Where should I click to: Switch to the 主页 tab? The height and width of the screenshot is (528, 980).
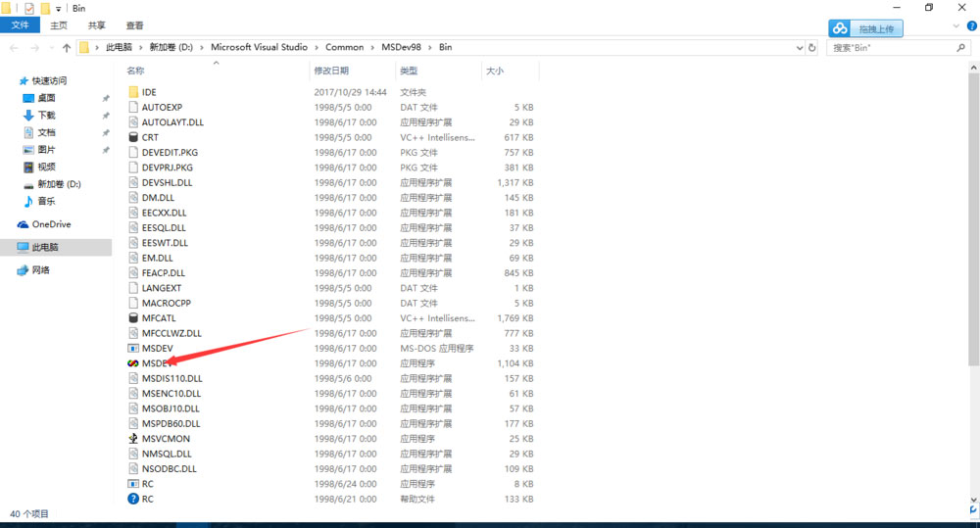59,25
